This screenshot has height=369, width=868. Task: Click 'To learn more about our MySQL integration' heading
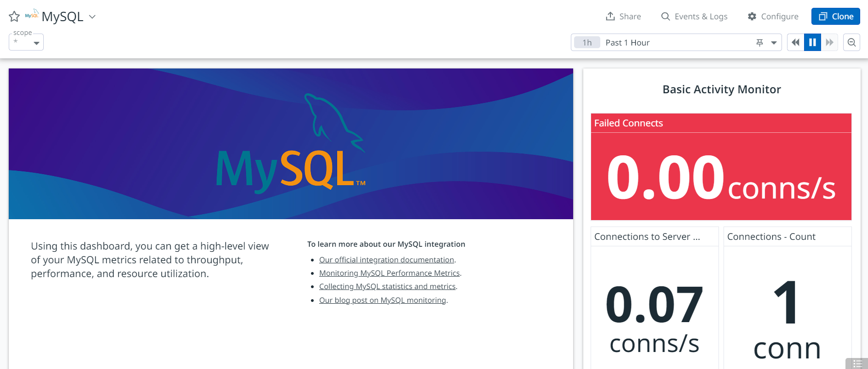[x=386, y=244]
